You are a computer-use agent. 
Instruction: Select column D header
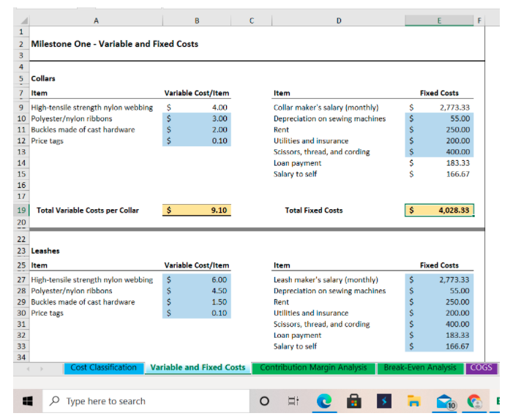coord(339,20)
